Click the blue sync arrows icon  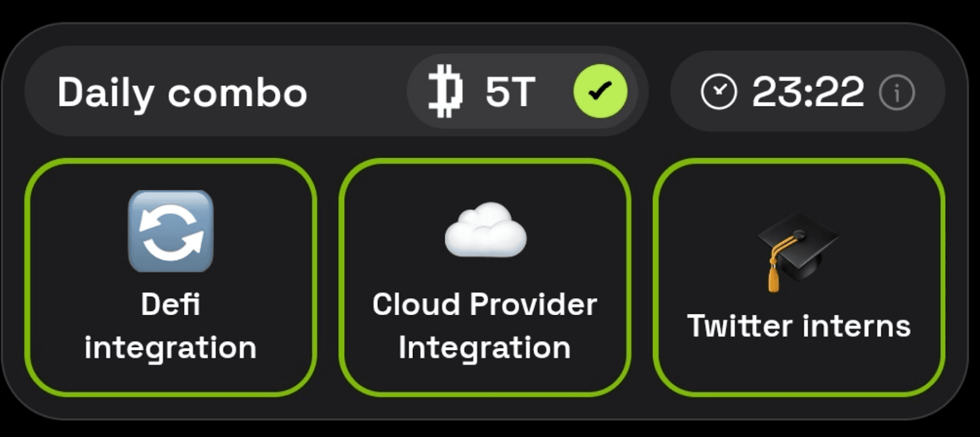[x=171, y=231]
